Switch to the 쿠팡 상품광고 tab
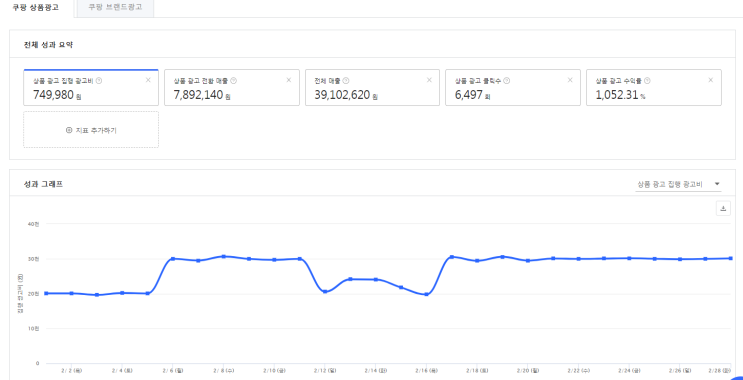This screenshot has width=743, height=380. [36, 8]
